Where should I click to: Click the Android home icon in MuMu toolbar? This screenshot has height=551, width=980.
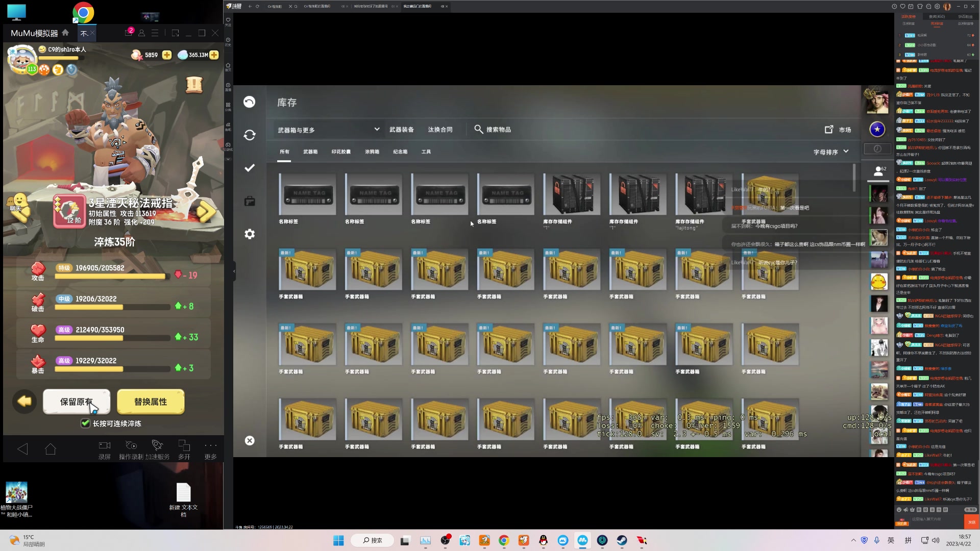coord(51,449)
